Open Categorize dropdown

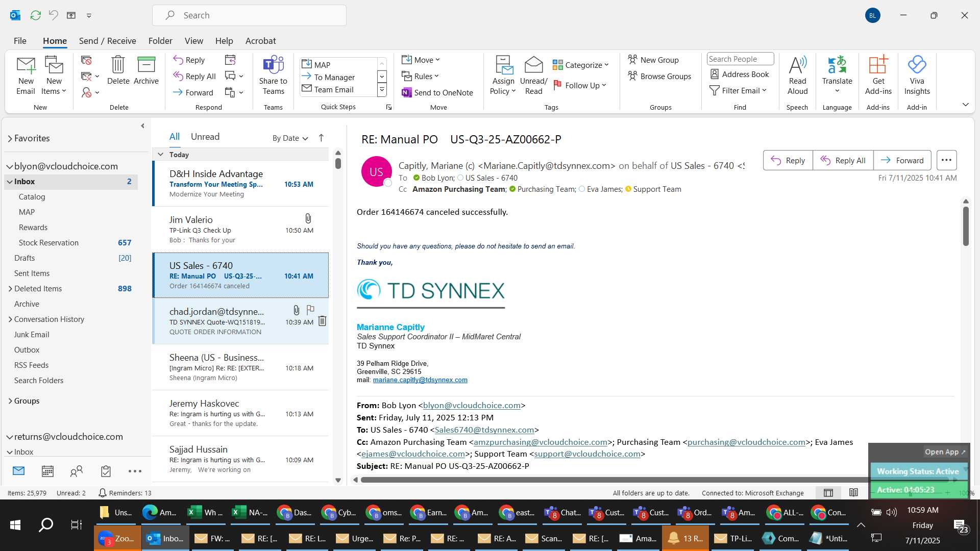click(x=581, y=65)
